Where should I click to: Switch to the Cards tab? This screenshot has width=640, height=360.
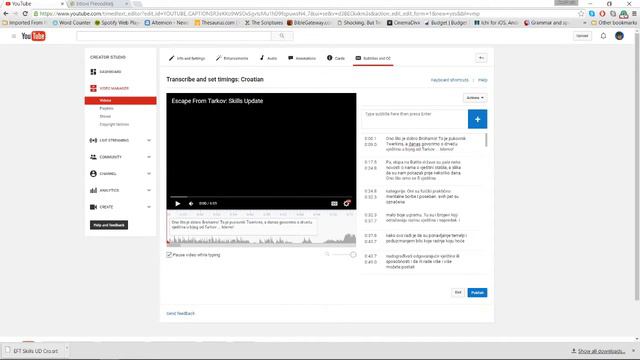(x=336, y=58)
